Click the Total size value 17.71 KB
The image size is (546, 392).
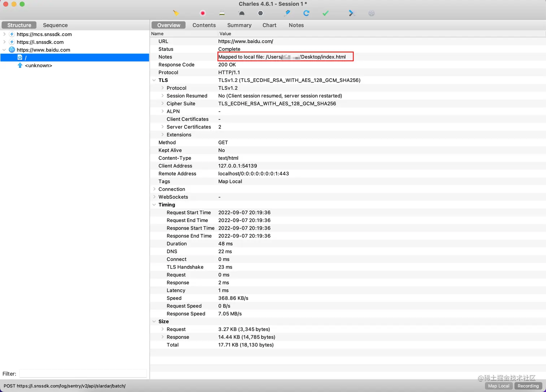click(246, 345)
